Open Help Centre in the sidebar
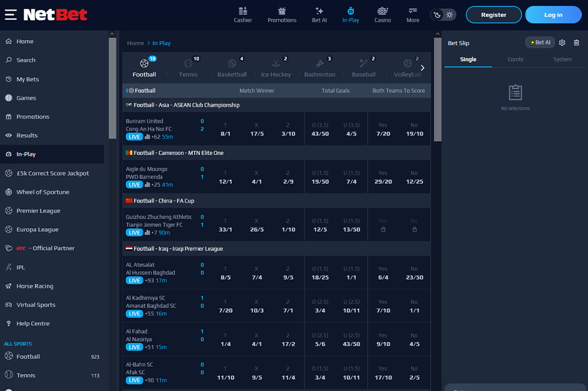Viewport: 588px width, 391px height. coord(52,323)
